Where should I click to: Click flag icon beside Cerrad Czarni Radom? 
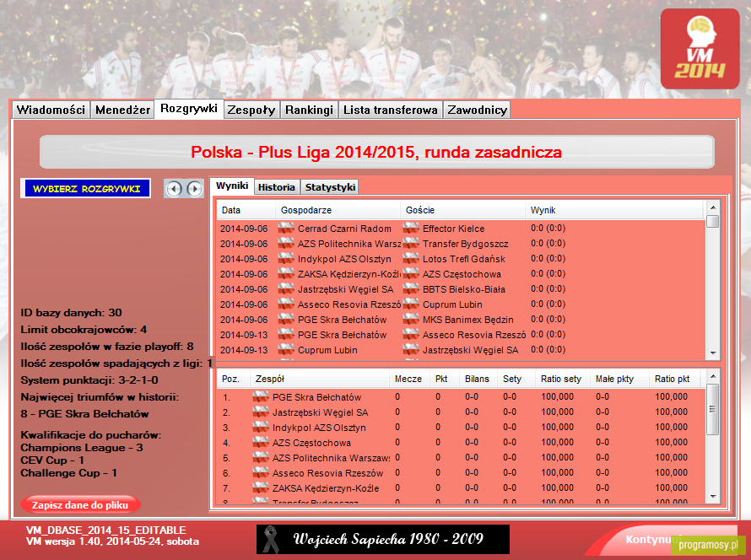coord(286,229)
